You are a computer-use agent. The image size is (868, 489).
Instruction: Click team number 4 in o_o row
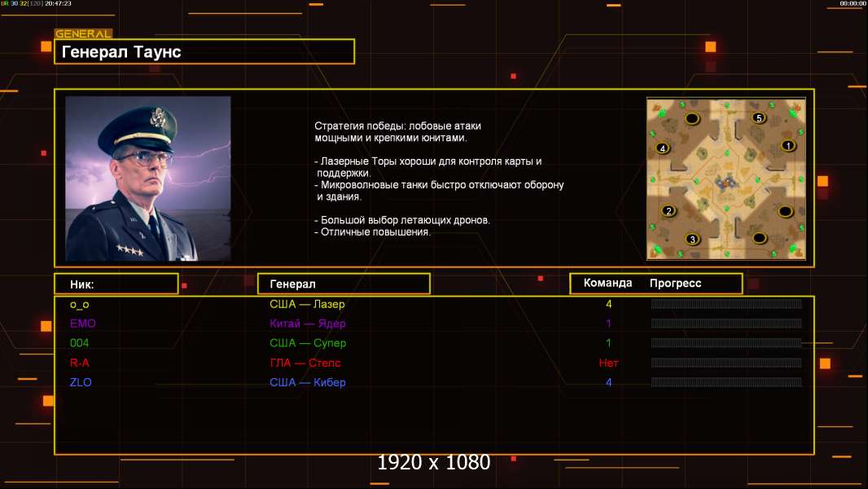608,304
